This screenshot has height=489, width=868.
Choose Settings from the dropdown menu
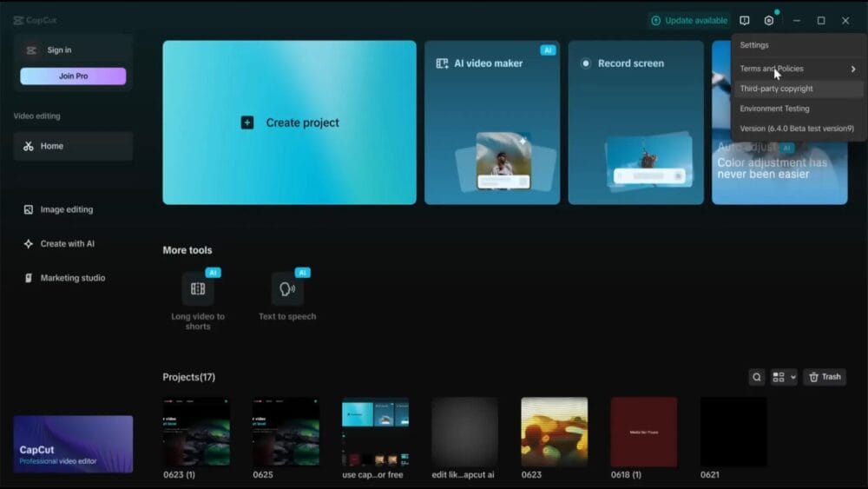click(x=754, y=45)
